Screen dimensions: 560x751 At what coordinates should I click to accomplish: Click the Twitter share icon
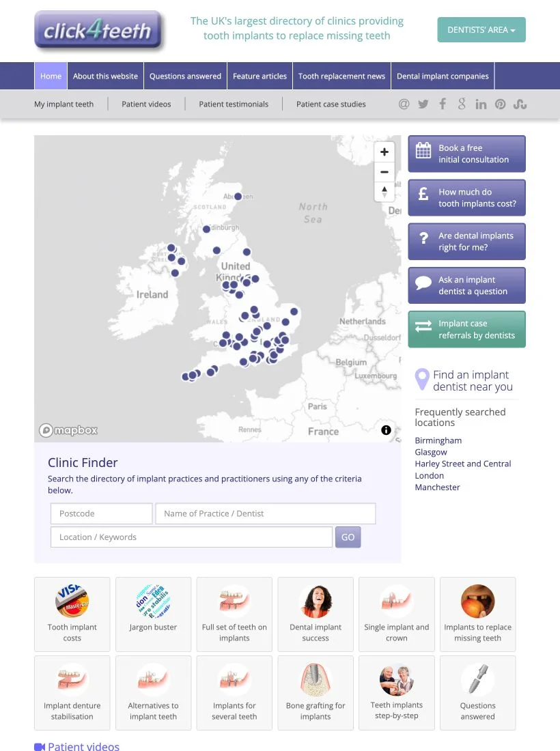pyautogui.click(x=423, y=104)
